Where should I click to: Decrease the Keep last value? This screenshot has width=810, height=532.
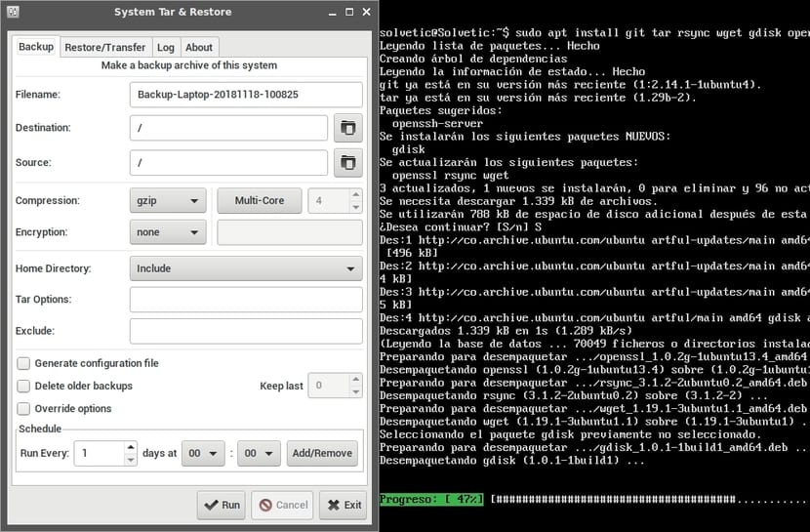pyautogui.click(x=355, y=392)
